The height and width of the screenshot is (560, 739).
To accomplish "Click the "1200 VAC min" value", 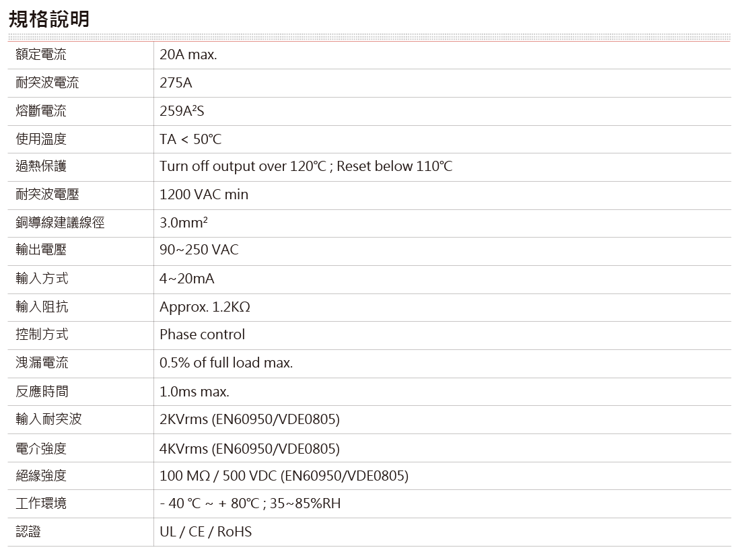I will (x=203, y=195).
